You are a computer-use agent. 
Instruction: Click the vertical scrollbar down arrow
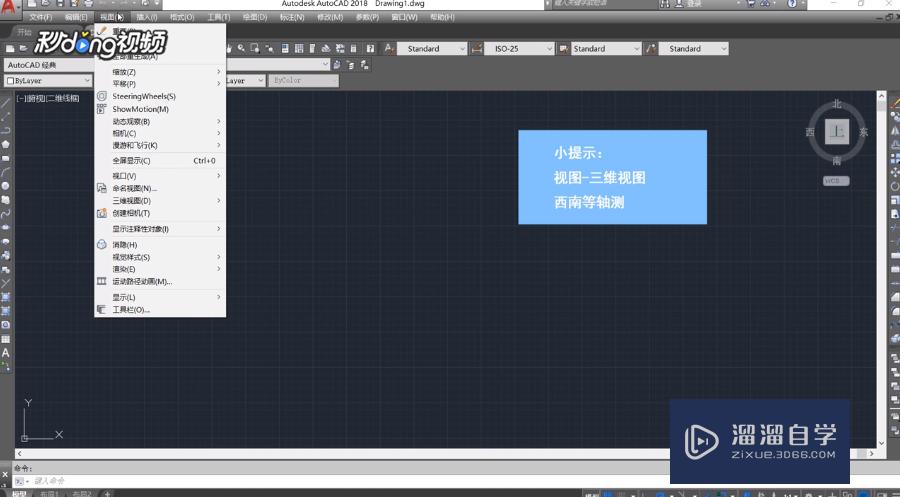882,443
